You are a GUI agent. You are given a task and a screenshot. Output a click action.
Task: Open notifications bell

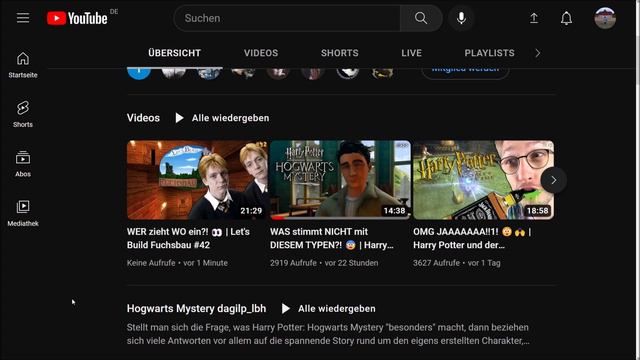click(566, 18)
